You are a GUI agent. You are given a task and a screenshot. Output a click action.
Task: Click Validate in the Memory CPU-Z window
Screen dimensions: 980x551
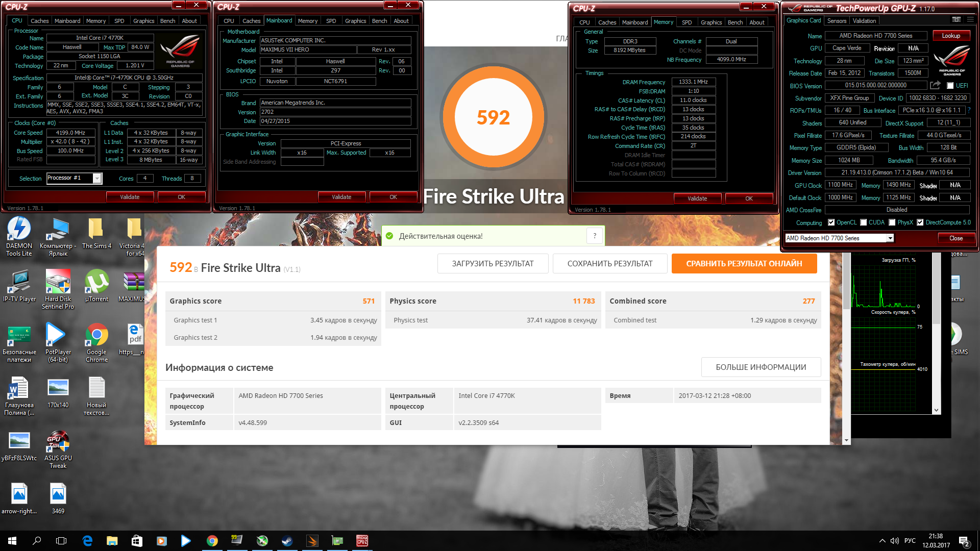click(x=697, y=198)
